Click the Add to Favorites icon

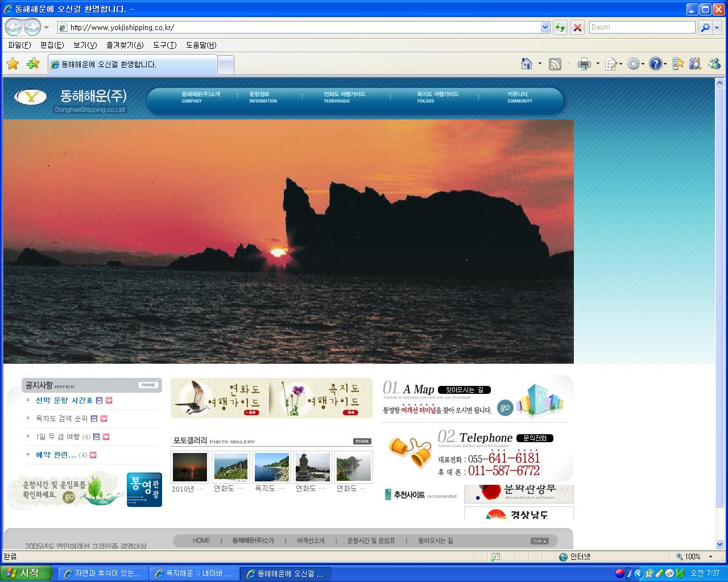(x=33, y=64)
